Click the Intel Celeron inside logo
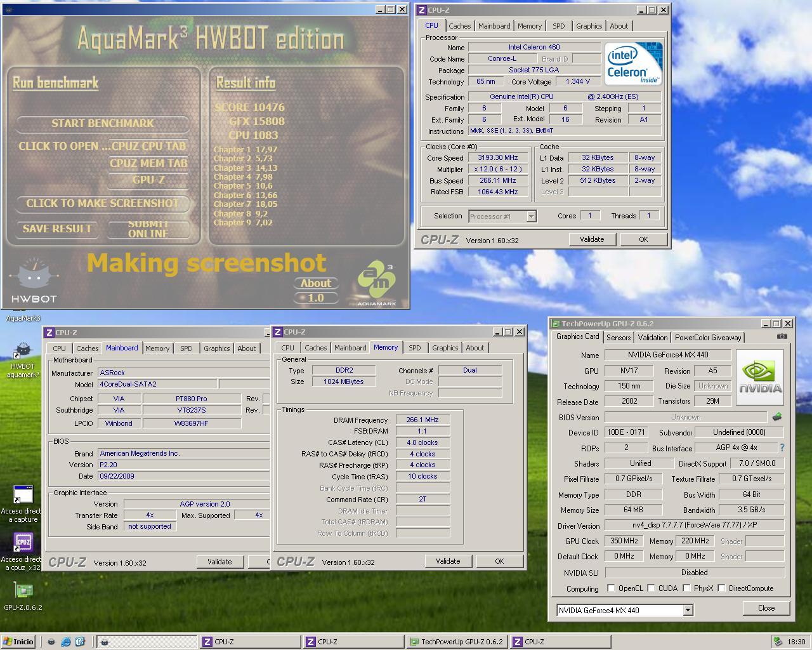The image size is (812, 650). coord(632,64)
